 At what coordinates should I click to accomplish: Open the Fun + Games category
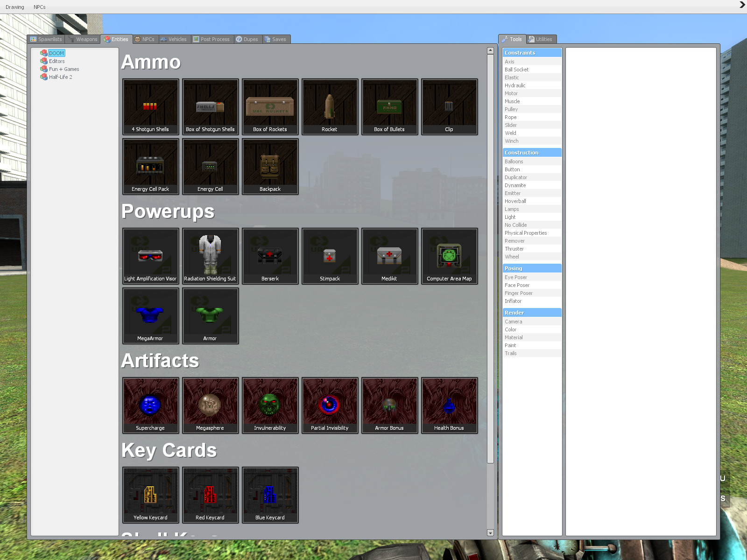coord(64,69)
